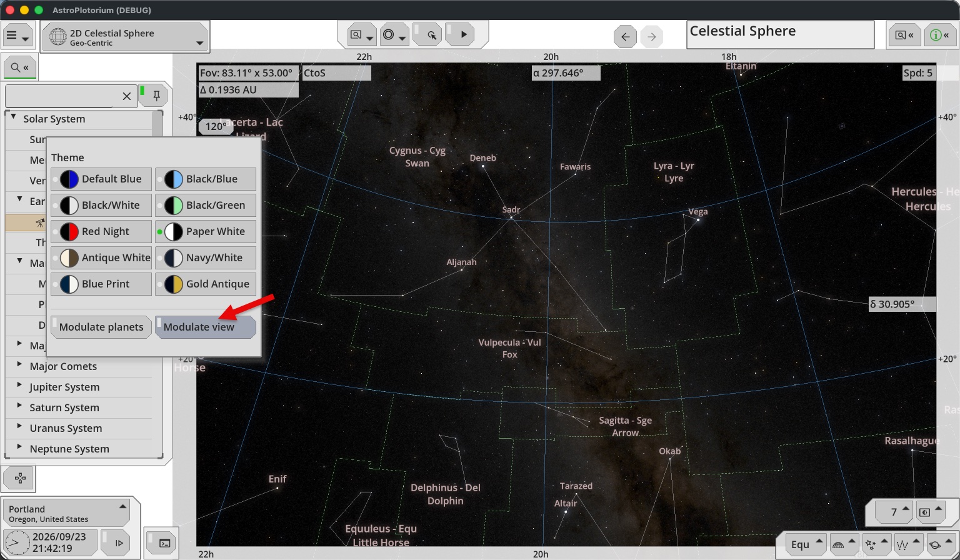
Task: Click the search panel collapse icon
Action: (20, 67)
